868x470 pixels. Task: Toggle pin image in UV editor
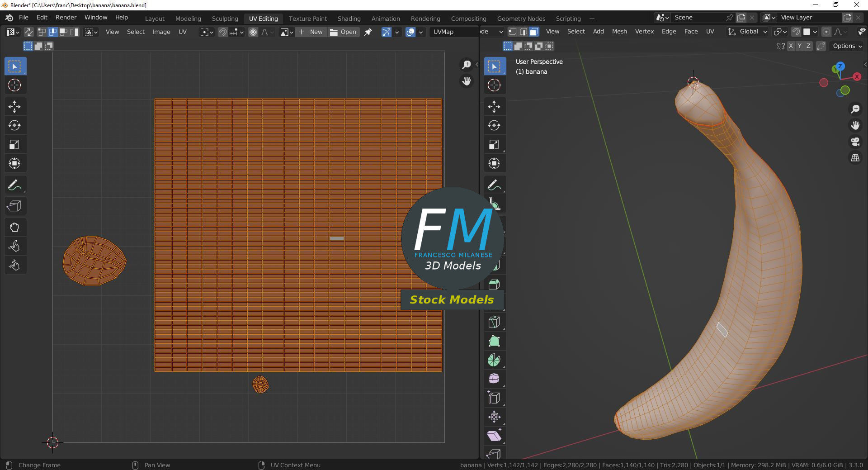(x=368, y=32)
